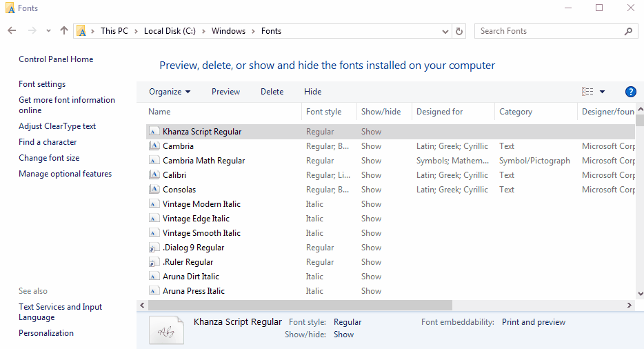
Task: Open Text Services and Input Language link
Action: (x=61, y=312)
